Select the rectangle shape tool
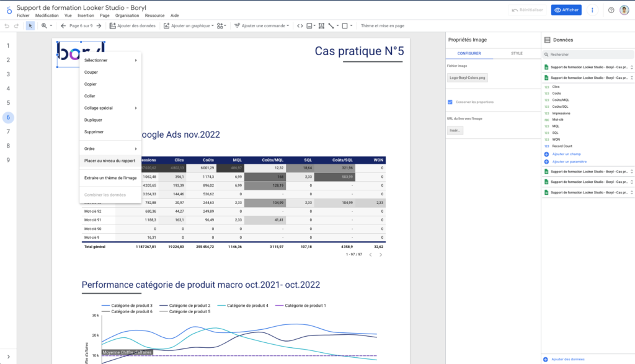The width and height of the screenshot is (635, 364). tap(345, 26)
